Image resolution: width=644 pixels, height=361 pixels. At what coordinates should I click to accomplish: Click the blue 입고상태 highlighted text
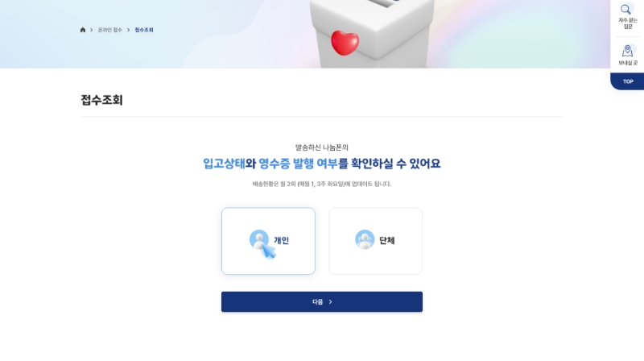coord(224,164)
